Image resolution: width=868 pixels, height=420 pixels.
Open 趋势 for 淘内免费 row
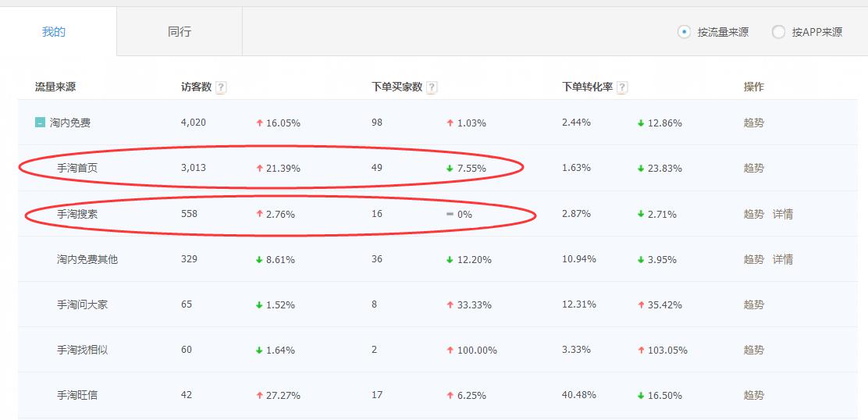[x=753, y=123]
